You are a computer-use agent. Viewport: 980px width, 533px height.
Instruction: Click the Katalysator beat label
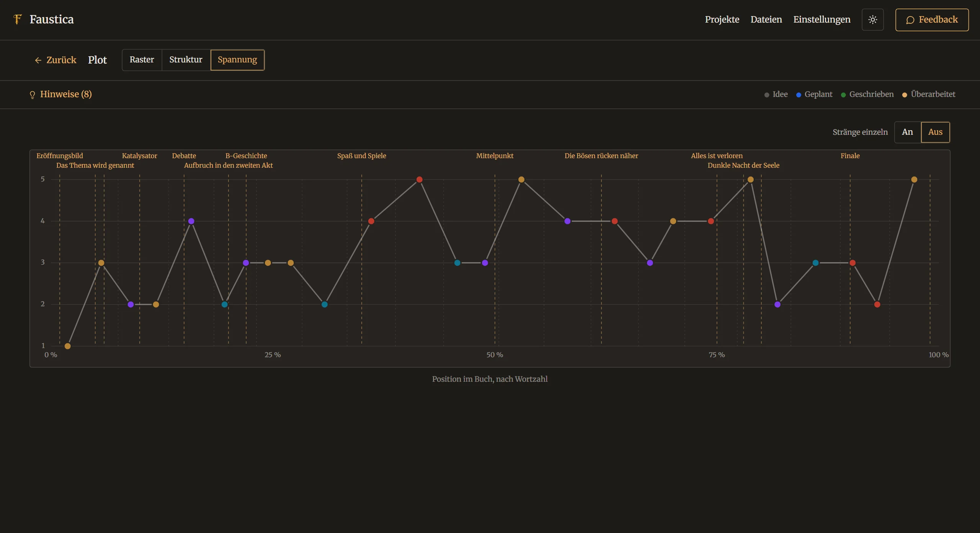[x=139, y=156]
